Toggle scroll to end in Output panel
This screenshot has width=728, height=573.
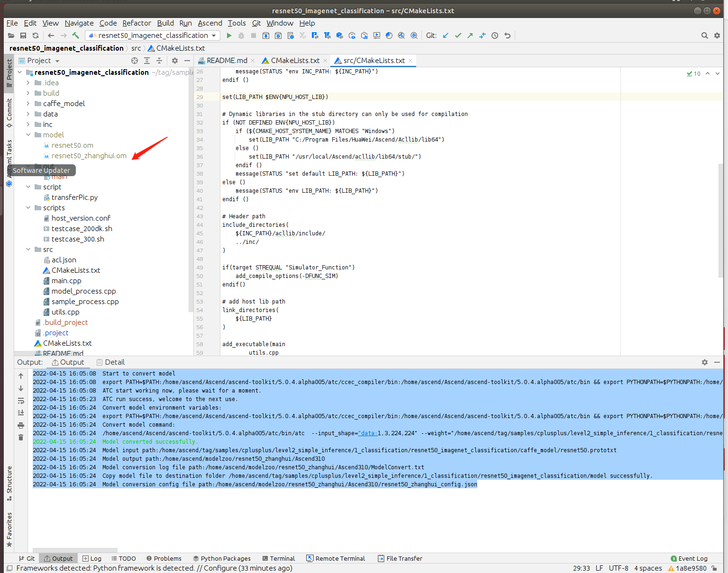click(x=21, y=413)
